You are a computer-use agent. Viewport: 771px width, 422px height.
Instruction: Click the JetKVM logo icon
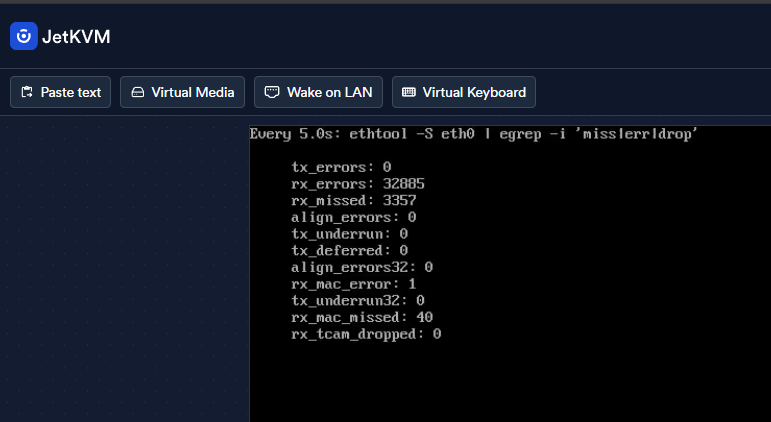(24, 36)
